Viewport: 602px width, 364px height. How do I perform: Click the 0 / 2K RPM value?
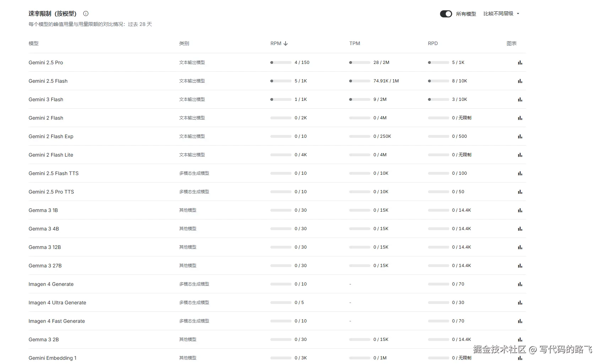(x=300, y=118)
